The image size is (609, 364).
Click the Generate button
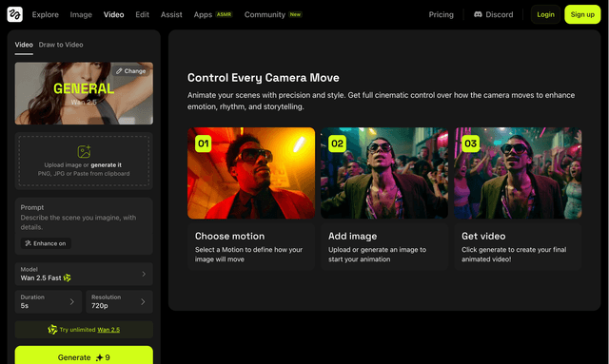pyautogui.click(x=84, y=356)
